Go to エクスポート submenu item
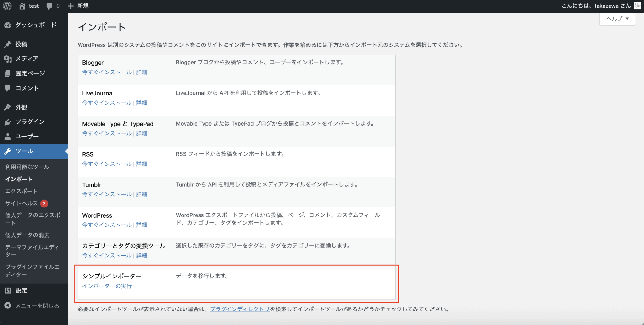 tap(21, 191)
